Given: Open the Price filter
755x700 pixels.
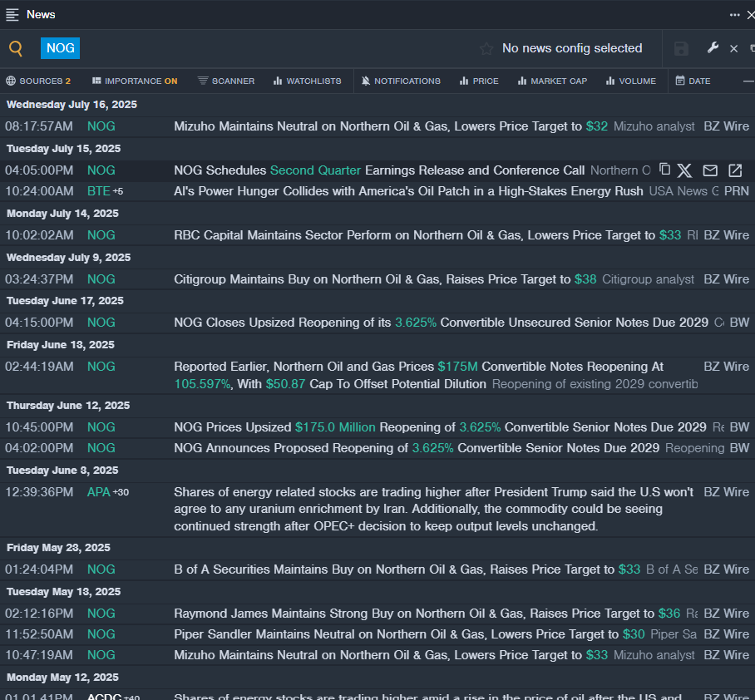Looking at the screenshot, I should click(x=479, y=81).
